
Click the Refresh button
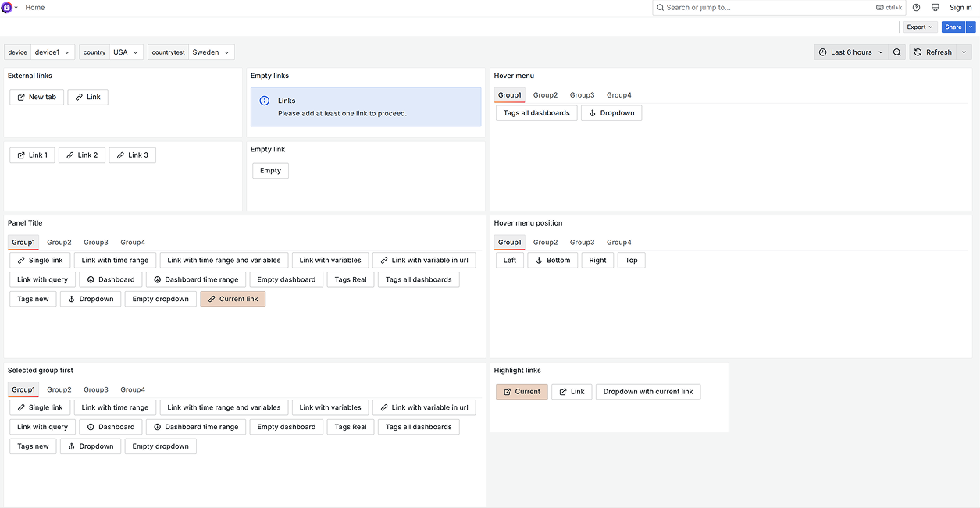[932, 52]
